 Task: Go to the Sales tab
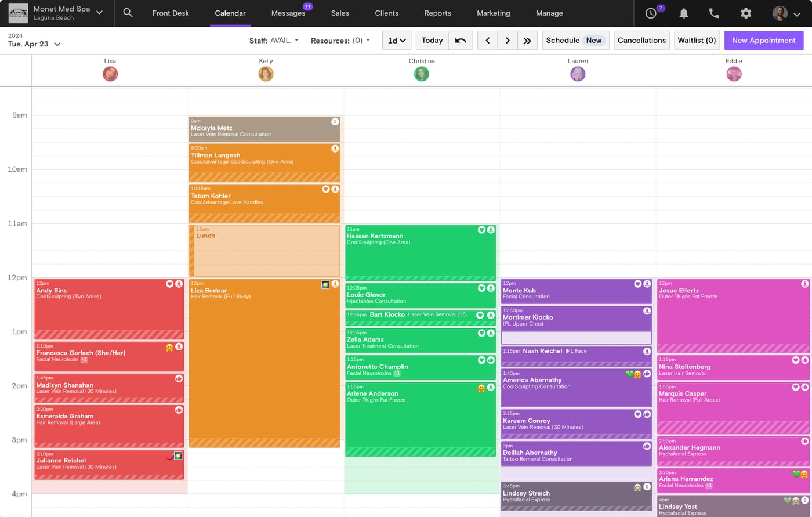[340, 13]
